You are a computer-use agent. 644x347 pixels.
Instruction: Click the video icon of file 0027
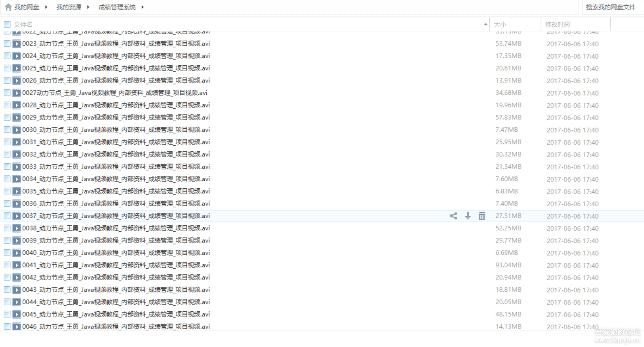[16, 93]
